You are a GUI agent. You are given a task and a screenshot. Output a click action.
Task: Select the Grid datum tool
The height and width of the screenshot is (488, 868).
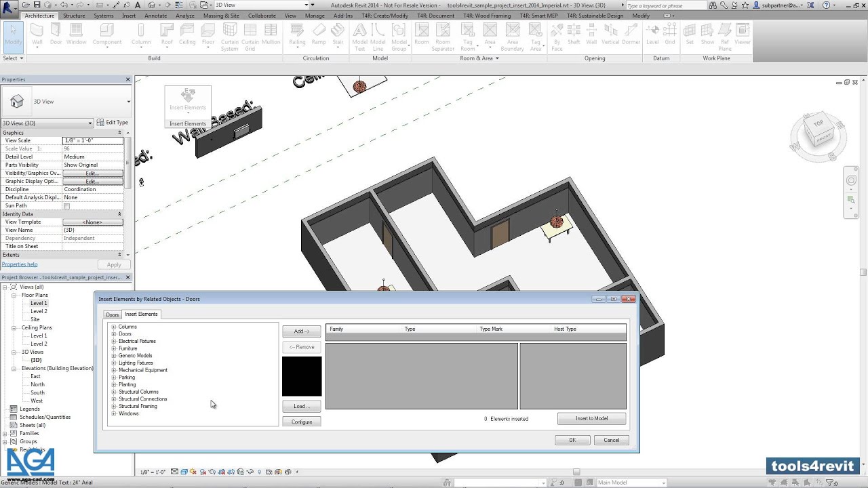point(670,34)
